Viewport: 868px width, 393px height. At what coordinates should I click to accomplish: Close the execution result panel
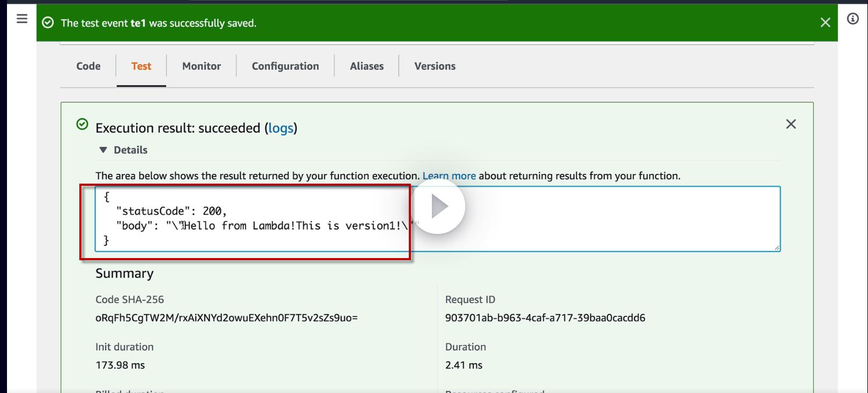791,124
